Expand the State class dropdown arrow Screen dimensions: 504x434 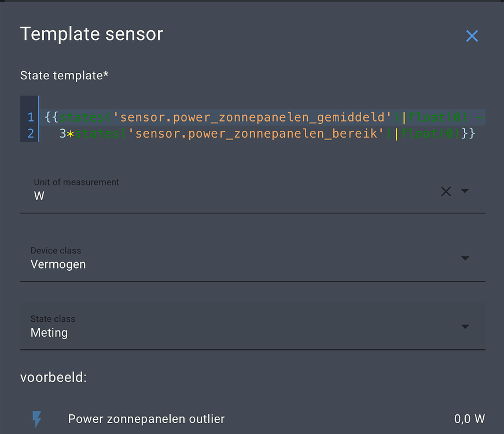465,326
